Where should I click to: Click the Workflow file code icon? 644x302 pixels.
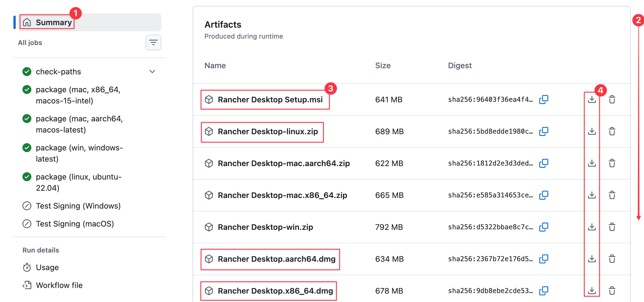[x=27, y=285]
